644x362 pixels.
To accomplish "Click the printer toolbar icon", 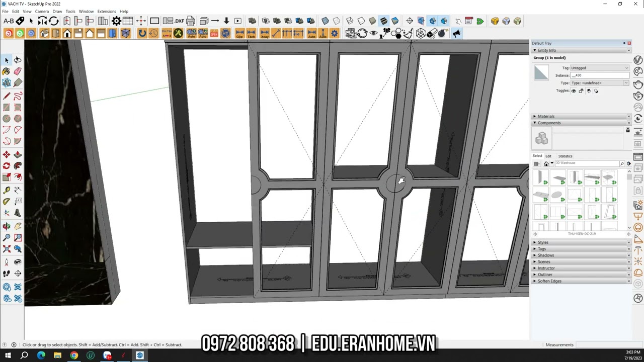I will pyautogui.click(x=190, y=21).
